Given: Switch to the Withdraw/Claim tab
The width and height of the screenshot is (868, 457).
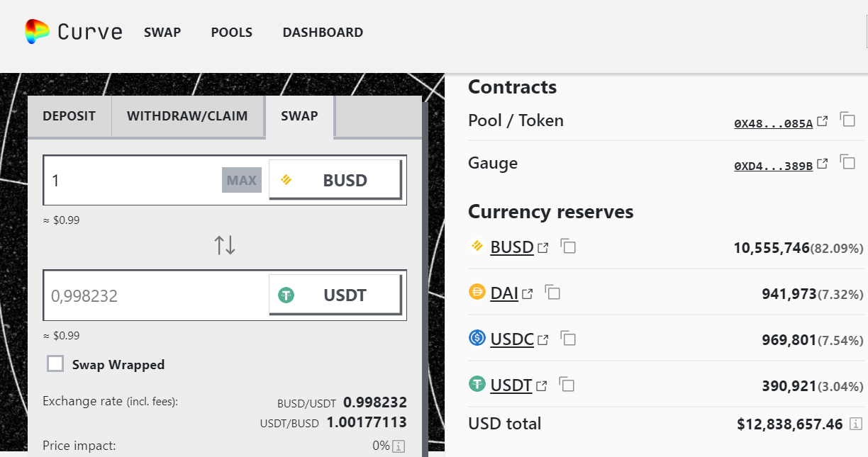Looking at the screenshot, I should tap(187, 116).
